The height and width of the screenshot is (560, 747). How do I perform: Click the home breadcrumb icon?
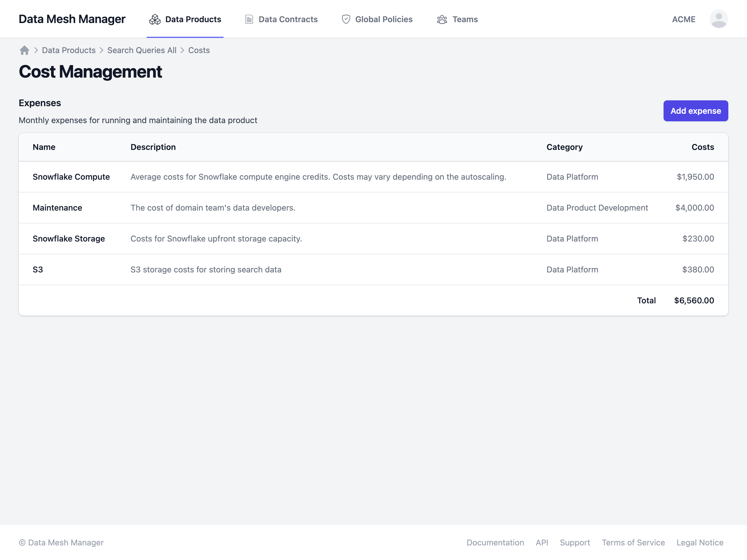coord(24,50)
